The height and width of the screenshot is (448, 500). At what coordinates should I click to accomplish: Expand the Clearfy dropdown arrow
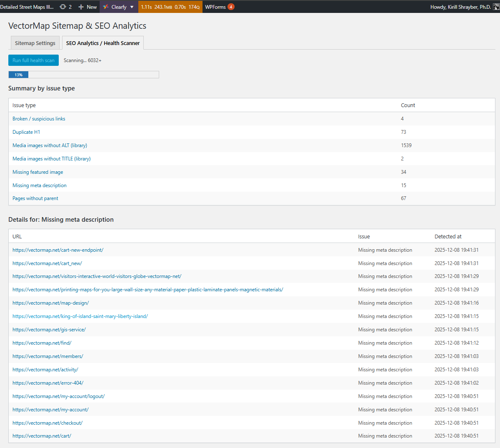tap(132, 7)
